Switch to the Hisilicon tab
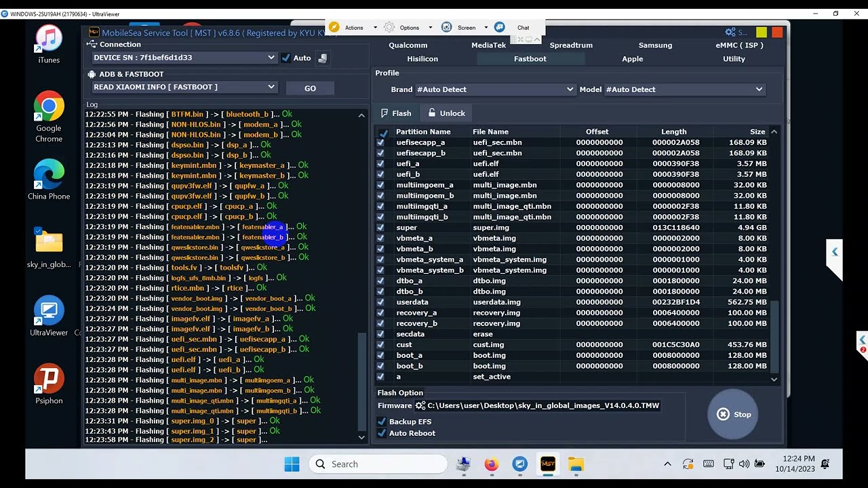 (422, 59)
